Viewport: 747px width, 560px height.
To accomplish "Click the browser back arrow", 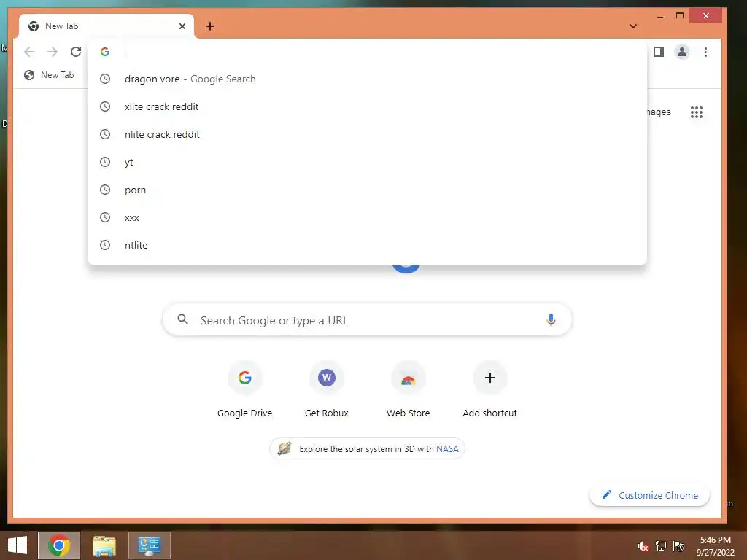I will [29, 52].
